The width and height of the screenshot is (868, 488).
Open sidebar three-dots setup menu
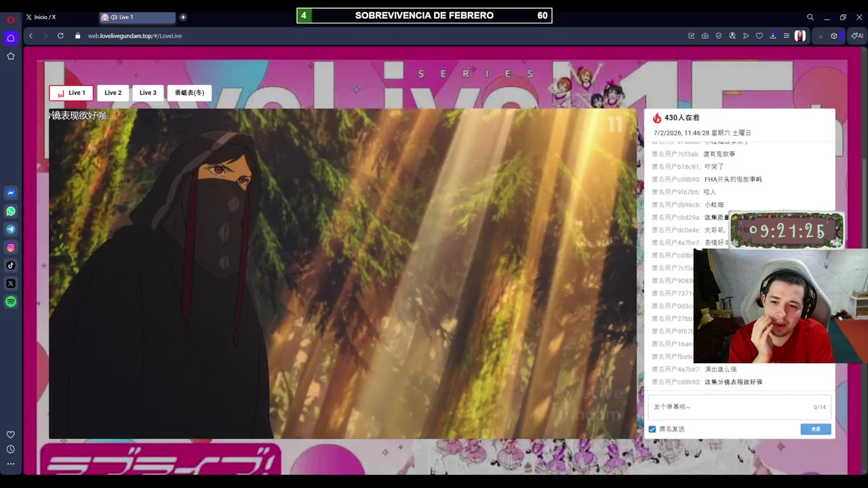pyautogui.click(x=11, y=464)
